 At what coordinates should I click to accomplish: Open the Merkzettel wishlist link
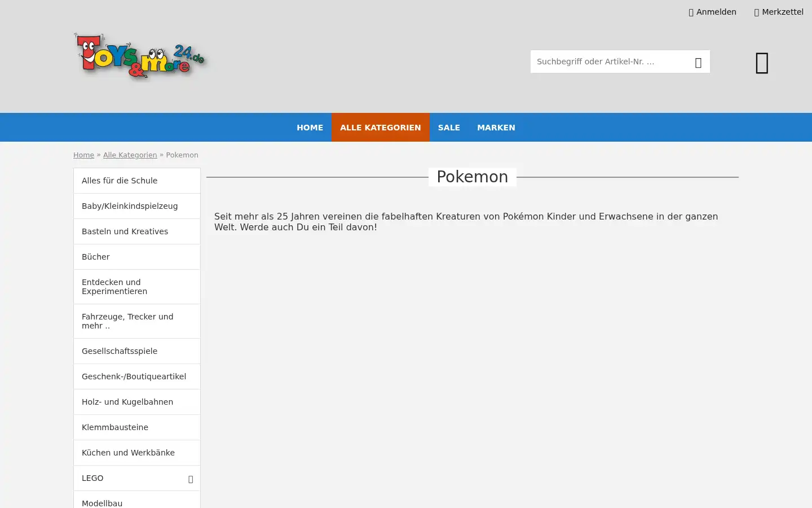click(778, 12)
